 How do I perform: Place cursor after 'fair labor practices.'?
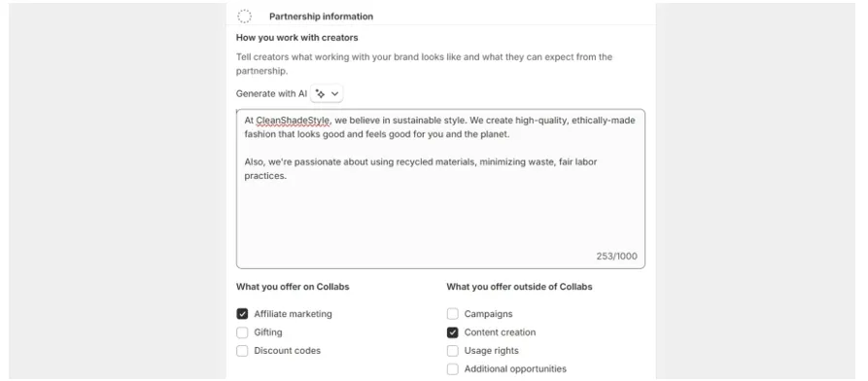click(x=288, y=176)
